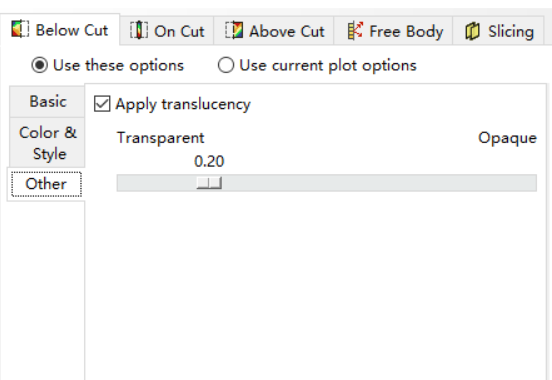
Task: Click the Above Cut colored icon
Action: [234, 30]
